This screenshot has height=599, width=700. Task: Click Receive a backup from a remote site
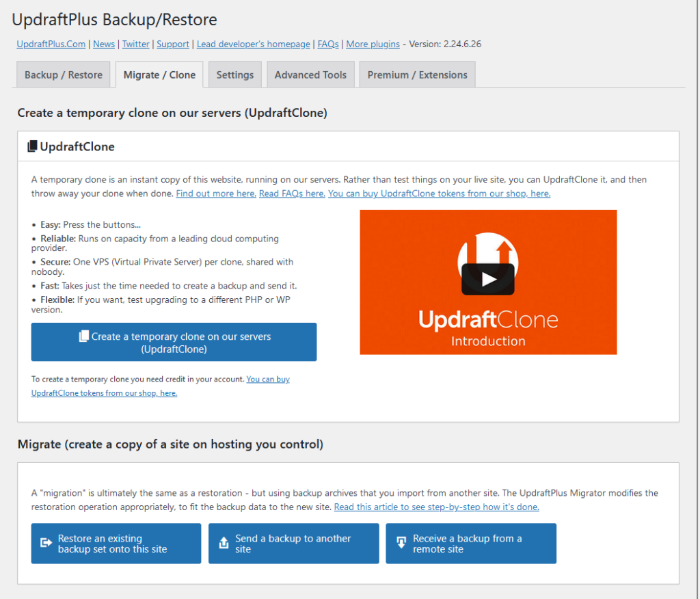[x=471, y=543]
